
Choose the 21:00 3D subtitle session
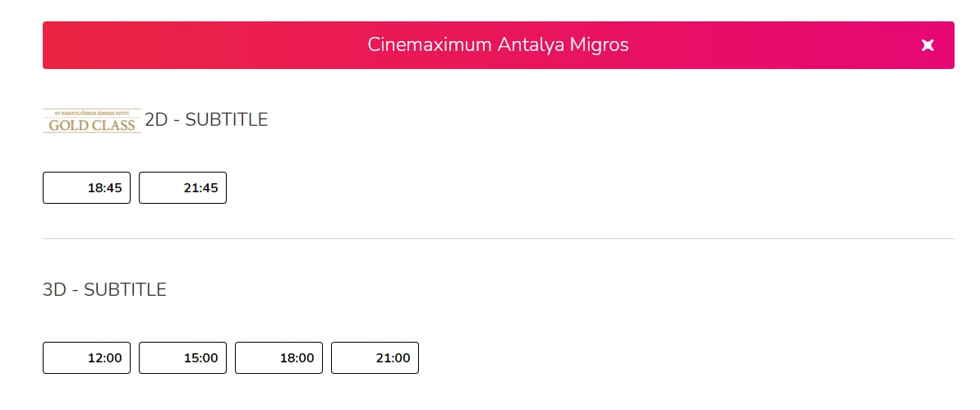coord(375,357)
